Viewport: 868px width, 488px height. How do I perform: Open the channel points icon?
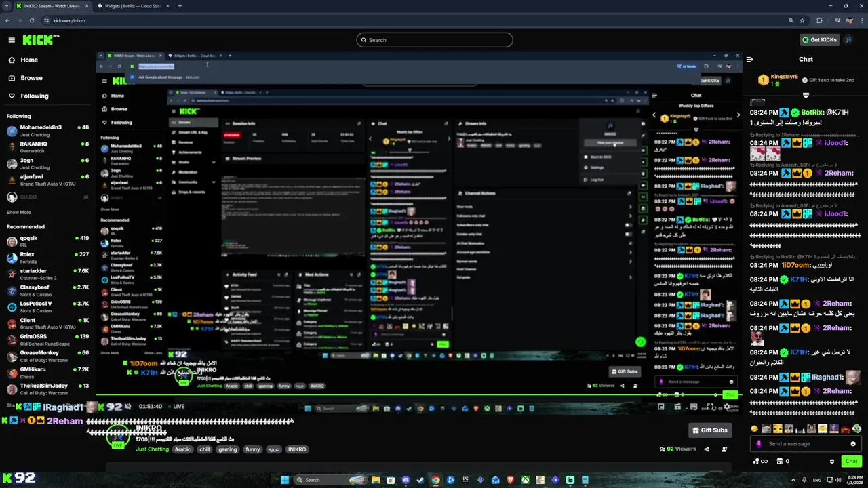[x=759, y=462]
